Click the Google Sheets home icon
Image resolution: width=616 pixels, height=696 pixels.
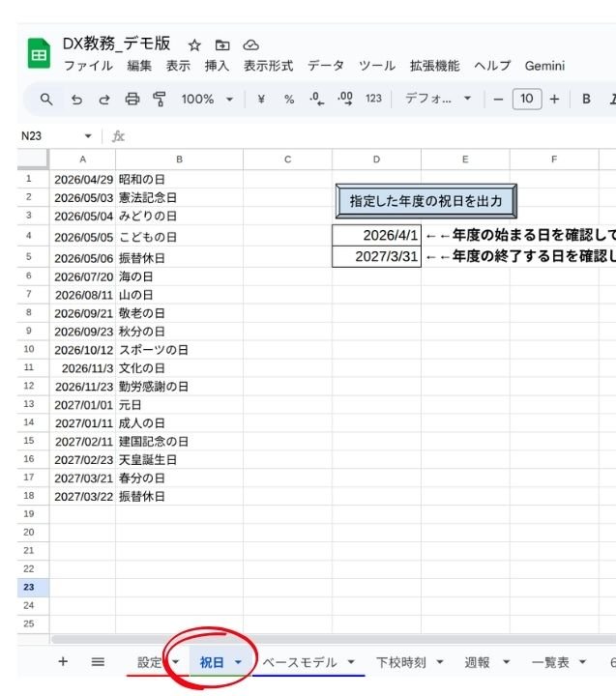point(39,54)
